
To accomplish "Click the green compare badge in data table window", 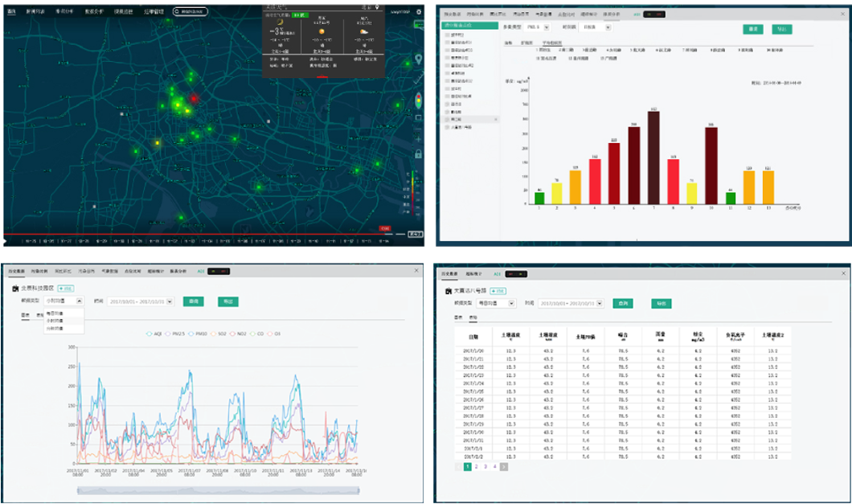I will click(498, 291).
